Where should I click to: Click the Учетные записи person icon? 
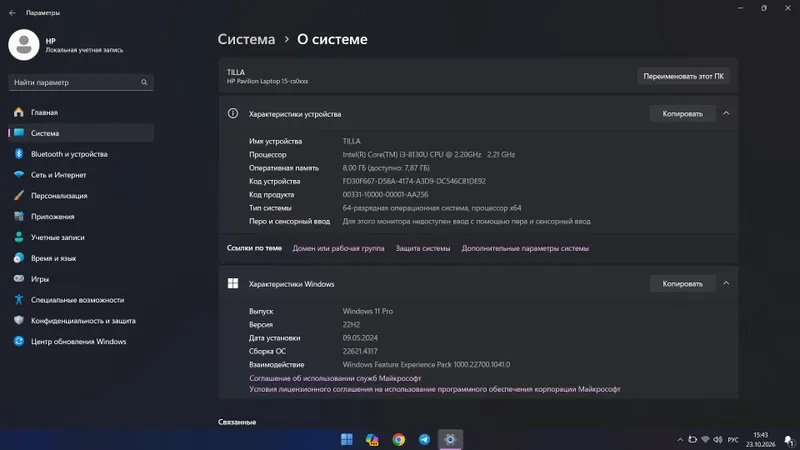(19, 237)
